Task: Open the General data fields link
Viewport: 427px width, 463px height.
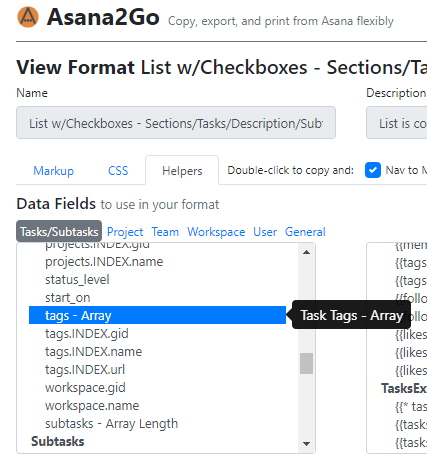Action: pos(305,232)
